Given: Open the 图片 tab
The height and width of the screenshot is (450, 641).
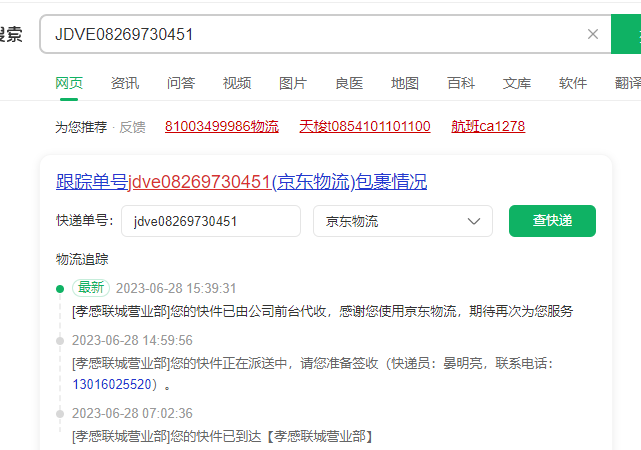Looking at the screenshot, I should (x=293, y=83).
